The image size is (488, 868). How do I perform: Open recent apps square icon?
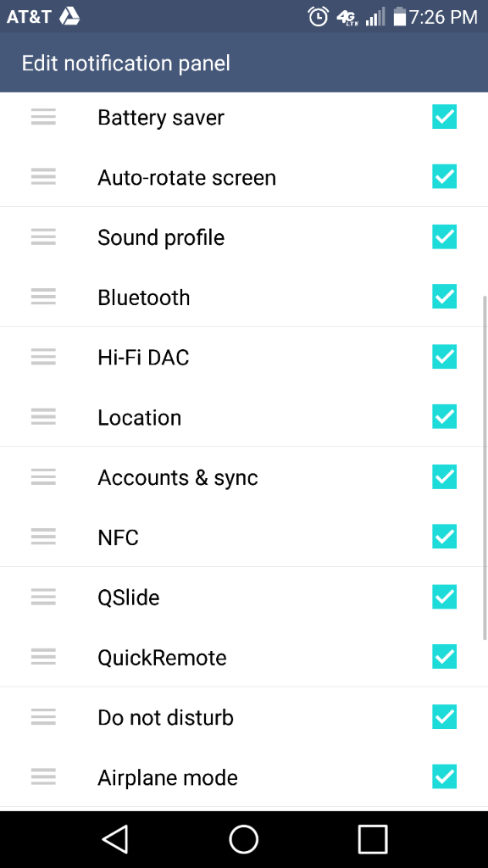point(373,839)
